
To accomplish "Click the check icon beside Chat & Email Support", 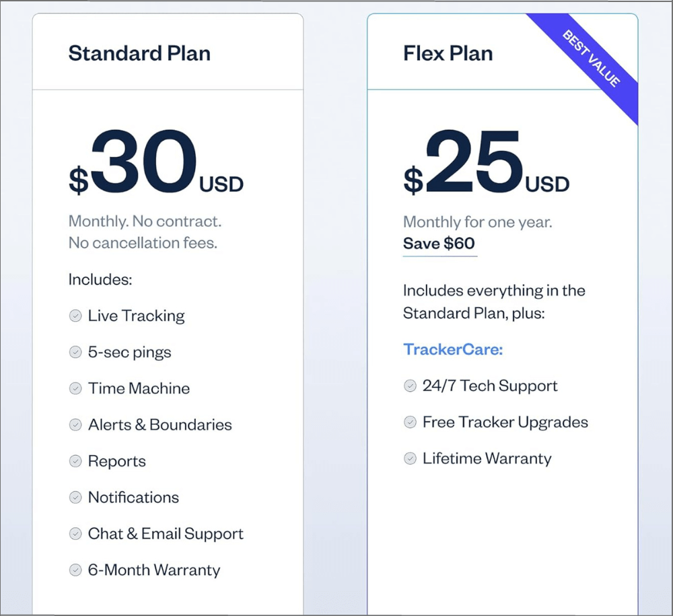I will coord(75,534).
